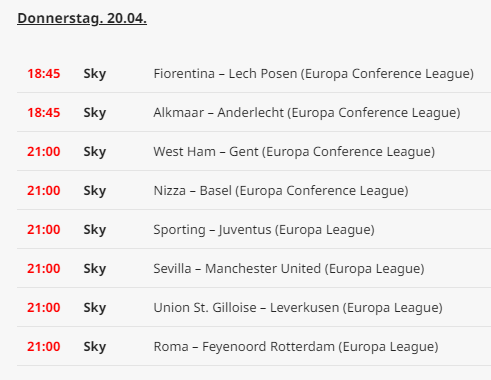Click 21:00 time in the West Ham row
Image resolution: width=491 pixels, height=380 pixels.
click(44, 152)
